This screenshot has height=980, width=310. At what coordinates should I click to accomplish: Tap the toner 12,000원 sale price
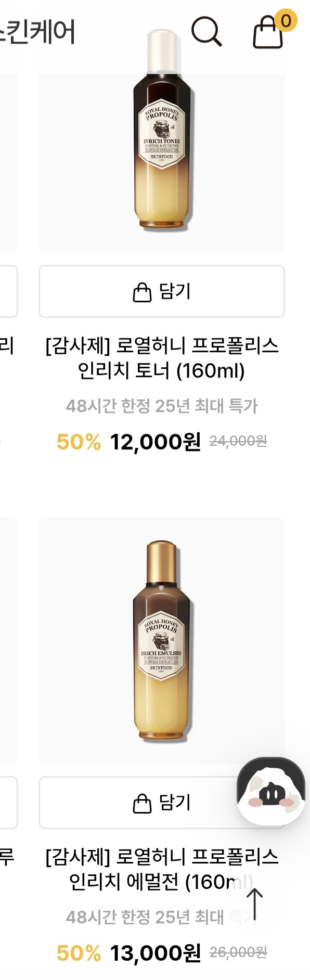pyautogui.click(x=155, y=442)
